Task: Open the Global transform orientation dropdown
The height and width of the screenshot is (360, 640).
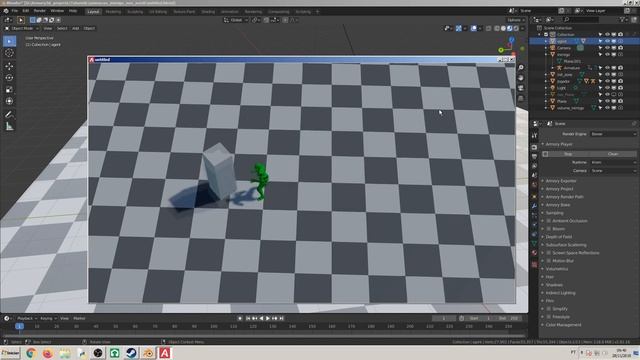Action: (x=236, y=20)
